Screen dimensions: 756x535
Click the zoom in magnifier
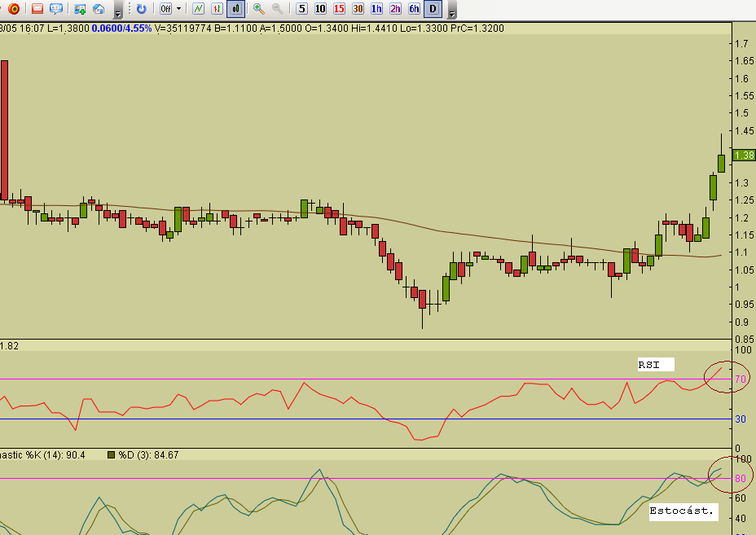click(259, 9)
